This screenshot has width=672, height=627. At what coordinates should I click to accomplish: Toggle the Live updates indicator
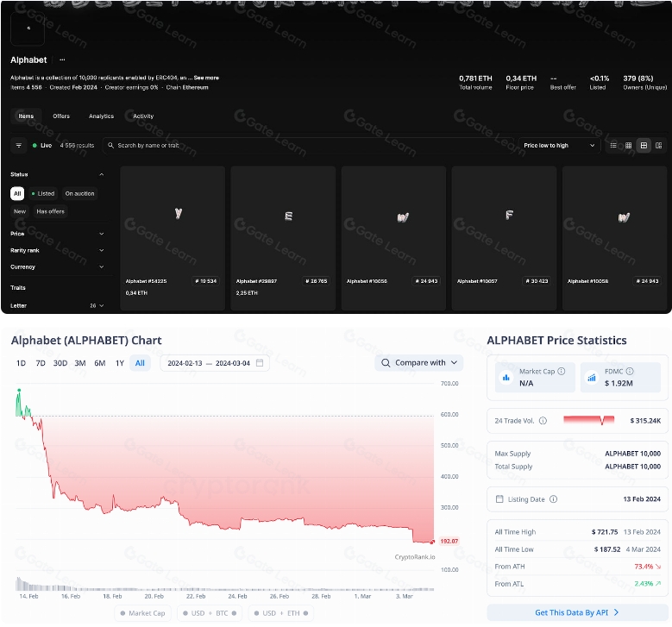[x=42, y=146]
